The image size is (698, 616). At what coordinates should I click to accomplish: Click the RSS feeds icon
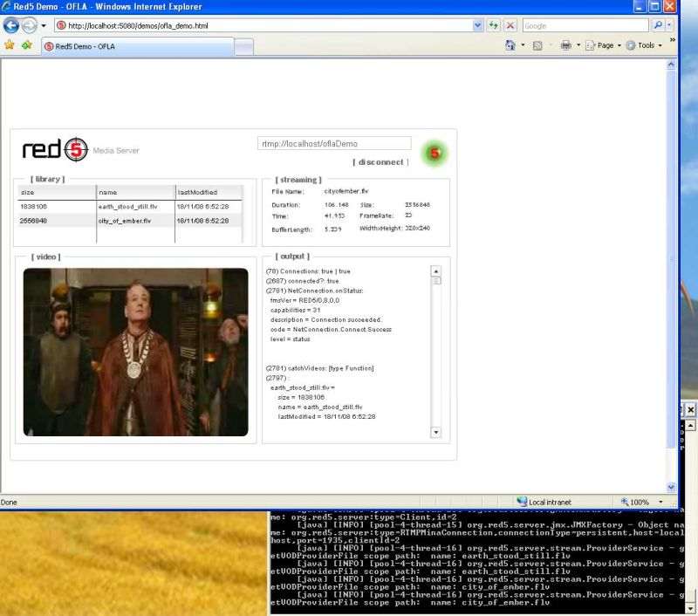(x=537, y=46)
